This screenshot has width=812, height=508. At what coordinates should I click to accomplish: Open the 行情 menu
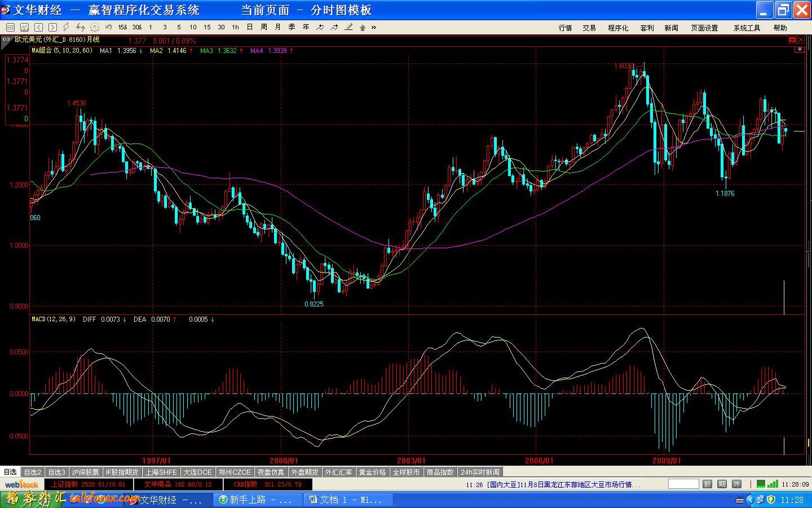[566, 28]
